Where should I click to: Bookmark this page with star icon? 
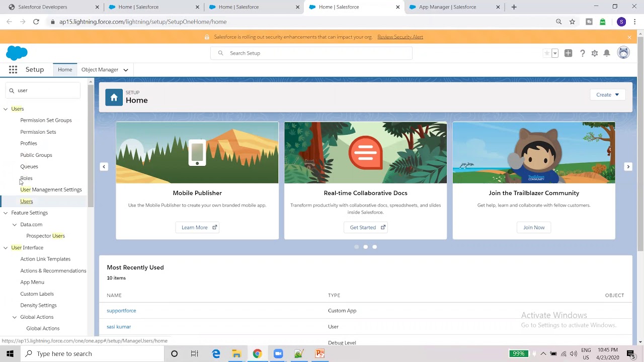click(x=572, y=22)
